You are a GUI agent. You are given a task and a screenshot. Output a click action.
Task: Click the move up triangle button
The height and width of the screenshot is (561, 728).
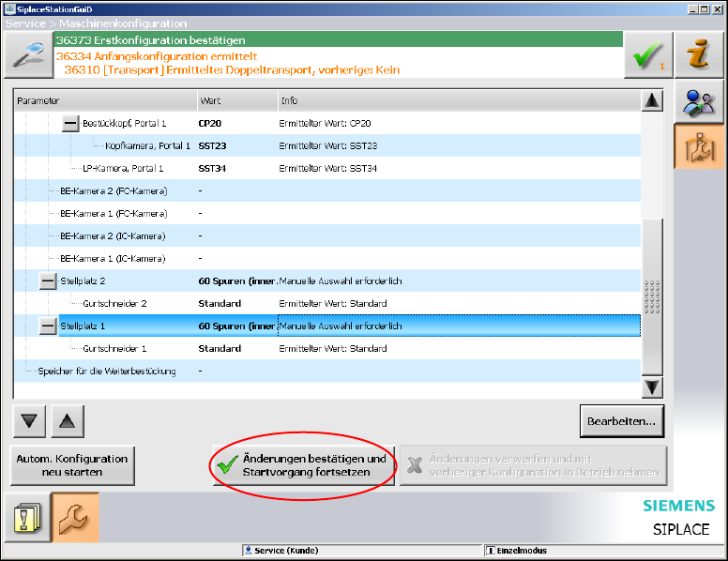coord(68,421)
